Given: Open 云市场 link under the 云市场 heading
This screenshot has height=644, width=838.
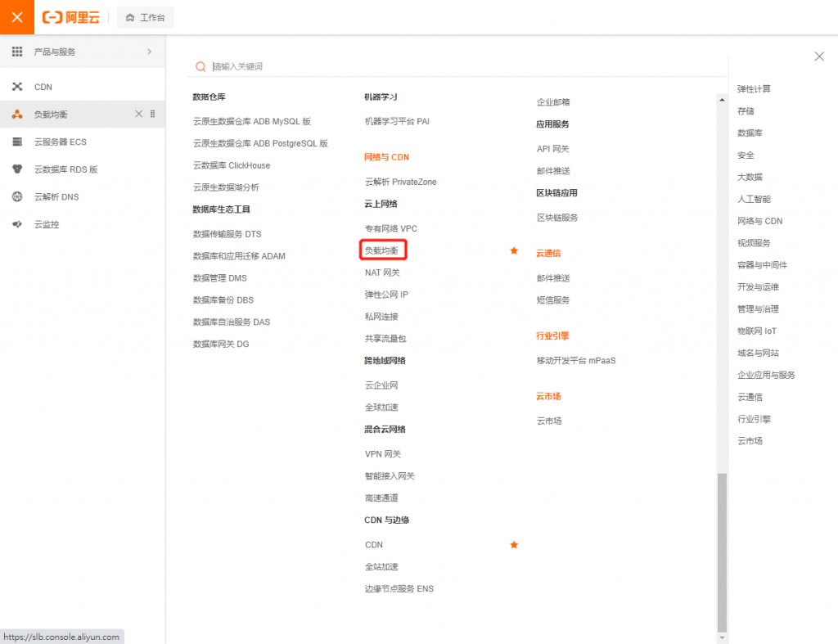Looking at the screenshot, I should point(549,421).
